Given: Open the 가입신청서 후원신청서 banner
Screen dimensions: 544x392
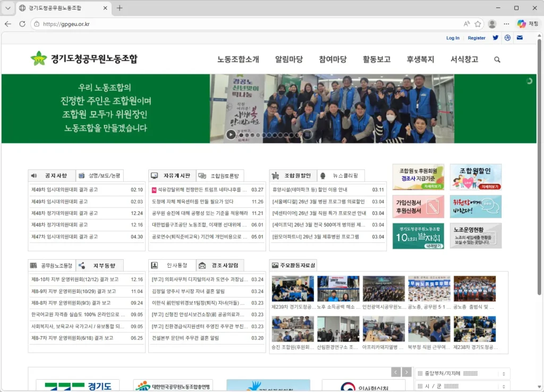Looking at the screenshot, I should coord(418,208).
